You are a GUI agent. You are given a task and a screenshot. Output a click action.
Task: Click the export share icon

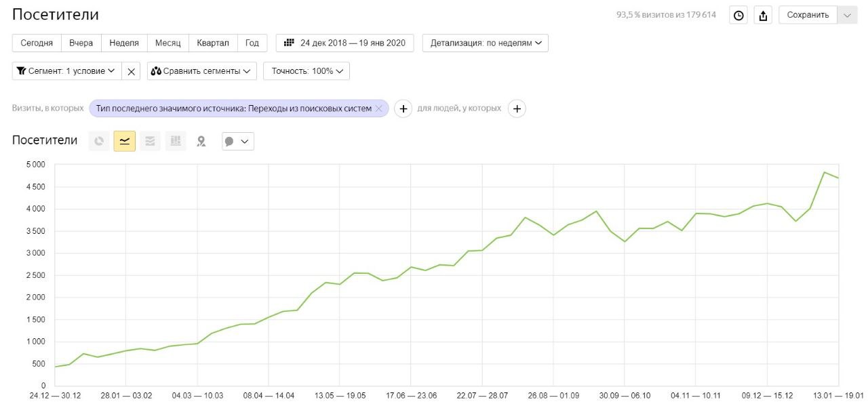[x=763, y=16]
